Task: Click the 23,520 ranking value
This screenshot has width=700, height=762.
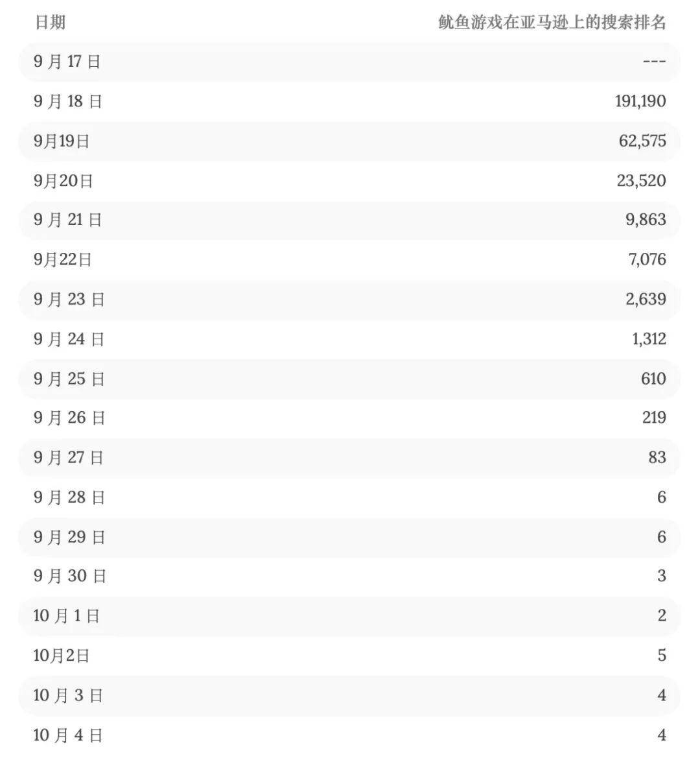Action: tap(641, 181)
